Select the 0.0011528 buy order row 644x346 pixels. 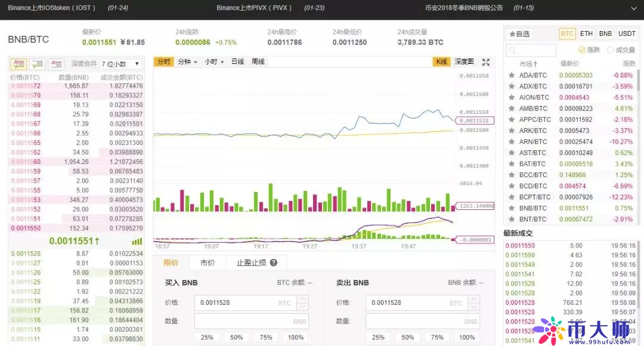[x=76, y=254]
